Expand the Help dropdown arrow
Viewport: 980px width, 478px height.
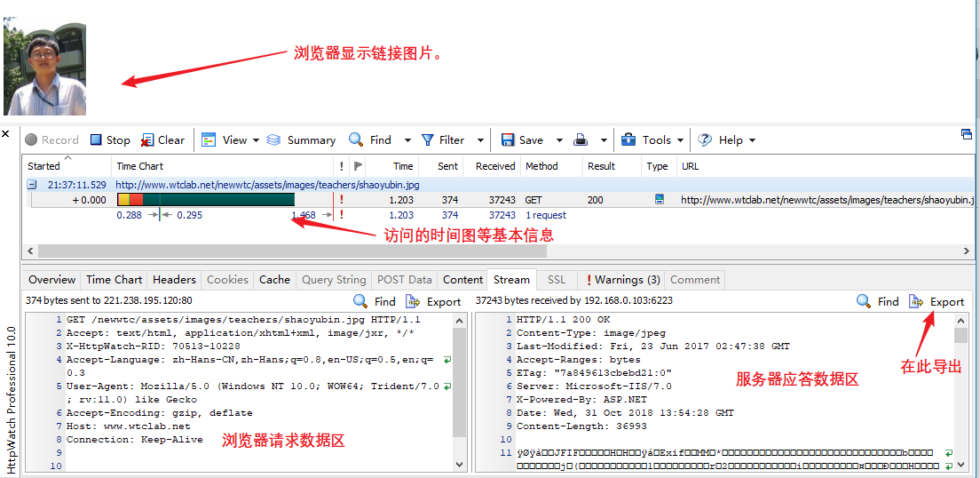pyautogui.click(x=752, y=140)
